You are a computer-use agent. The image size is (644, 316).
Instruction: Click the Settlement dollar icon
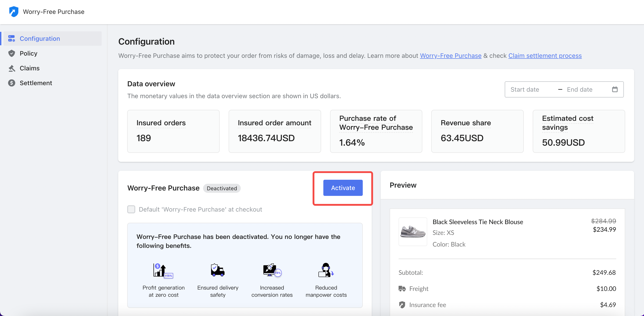[x=11, y=83]
